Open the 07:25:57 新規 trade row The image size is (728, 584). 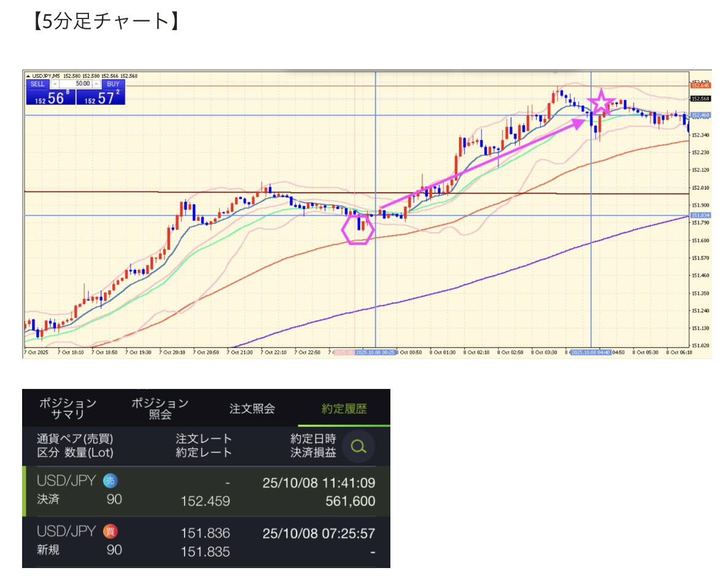click(206, 541)
